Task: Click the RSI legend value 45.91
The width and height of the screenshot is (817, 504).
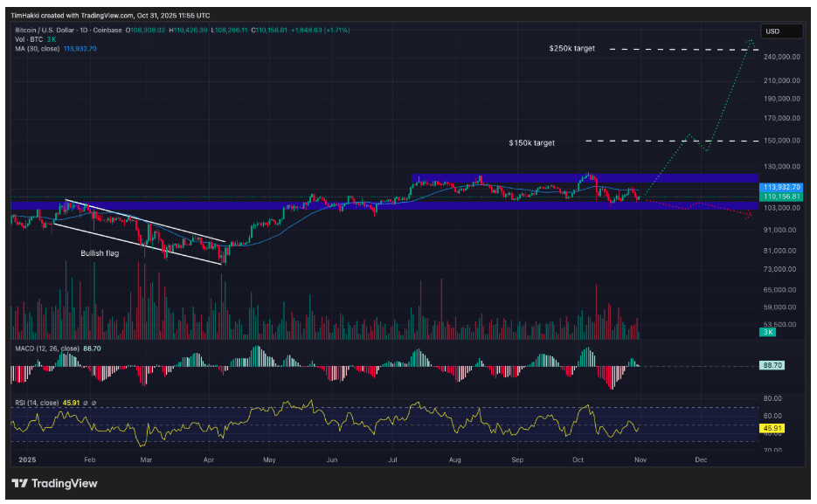Action: (72, 403)
